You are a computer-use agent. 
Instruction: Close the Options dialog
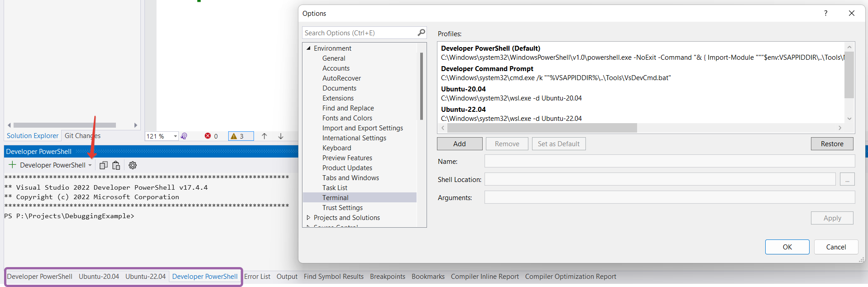(x=851, y=13)
